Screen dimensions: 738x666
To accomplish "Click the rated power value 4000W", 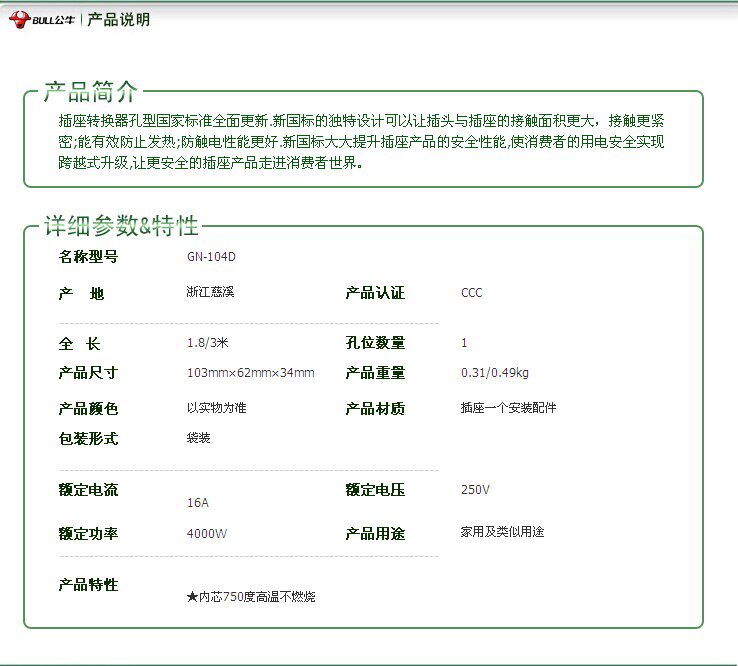I will pyautogui.click(x=207, y=534).
